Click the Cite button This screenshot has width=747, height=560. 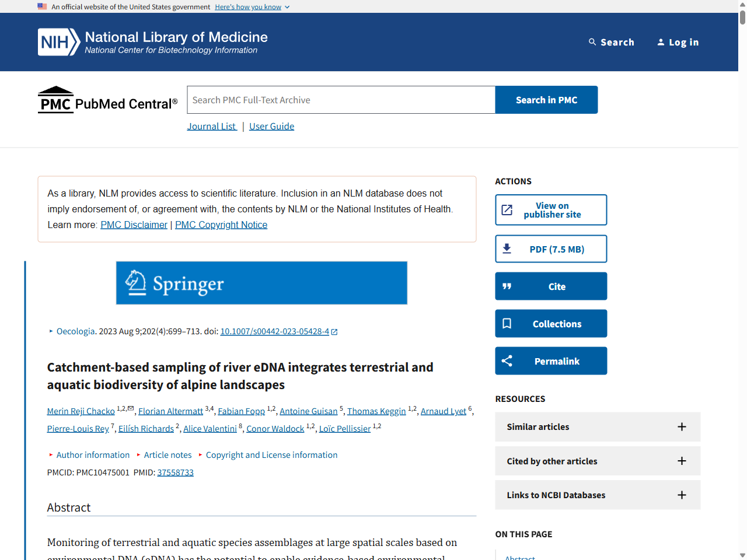[x=551, y=286]
